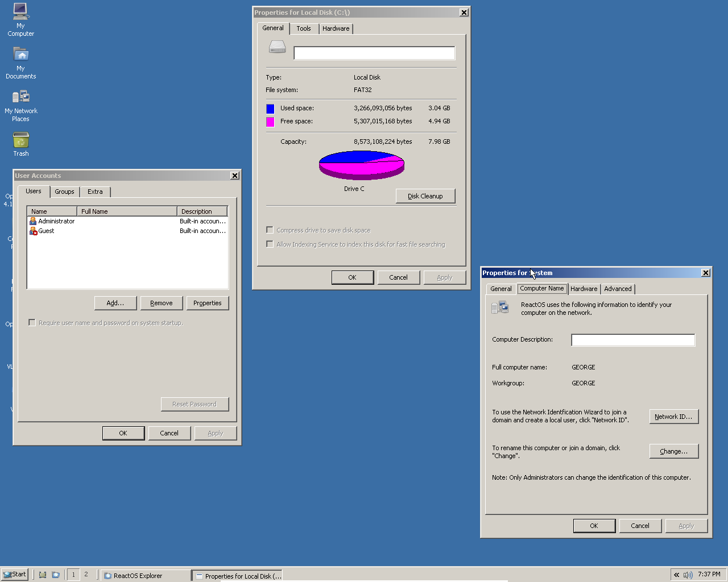The width and height of the screenshot is (728, 582).
Task: Click the network computer icon in System properties
Action: pos(500,307)
